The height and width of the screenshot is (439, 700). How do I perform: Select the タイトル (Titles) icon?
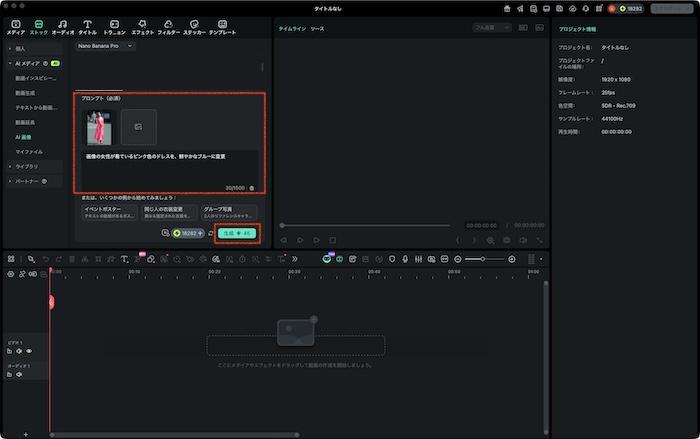[87, 26]
